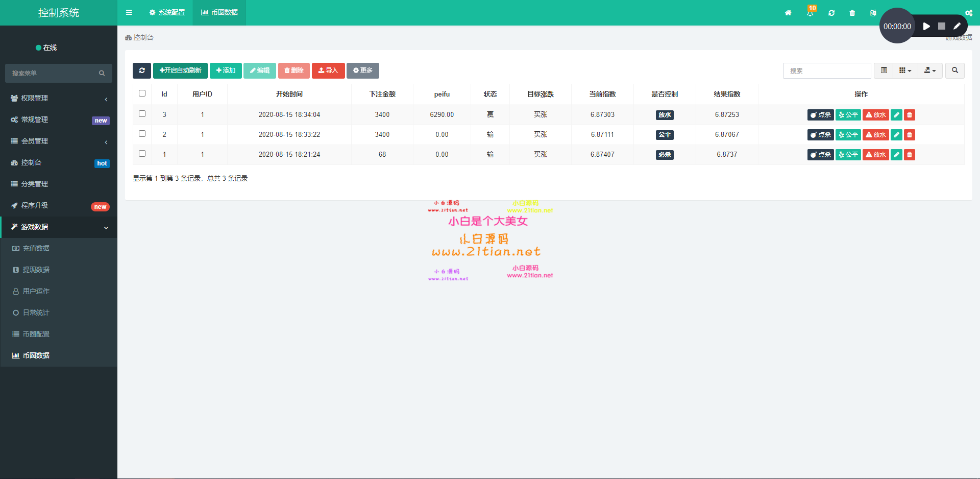Toggle the sidebar hamburger menu icon
The width and height of the screenshot is (980, 479).
(129, 13)
